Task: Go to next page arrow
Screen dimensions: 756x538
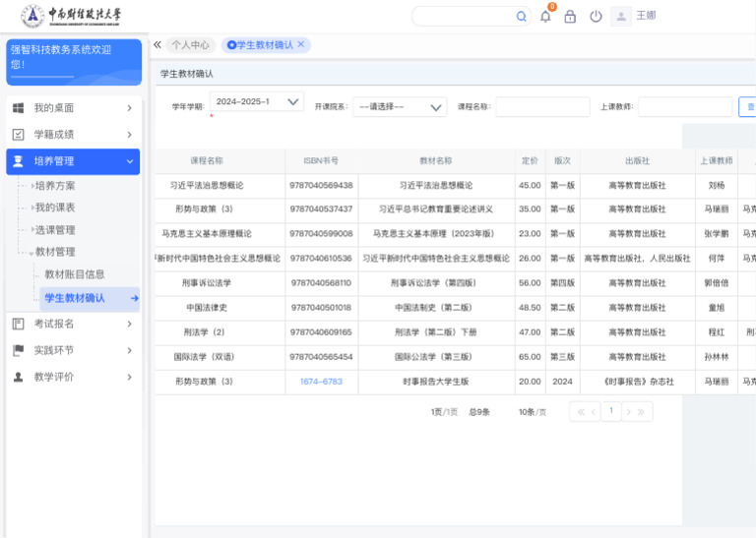Action: (x=628, y=412)
